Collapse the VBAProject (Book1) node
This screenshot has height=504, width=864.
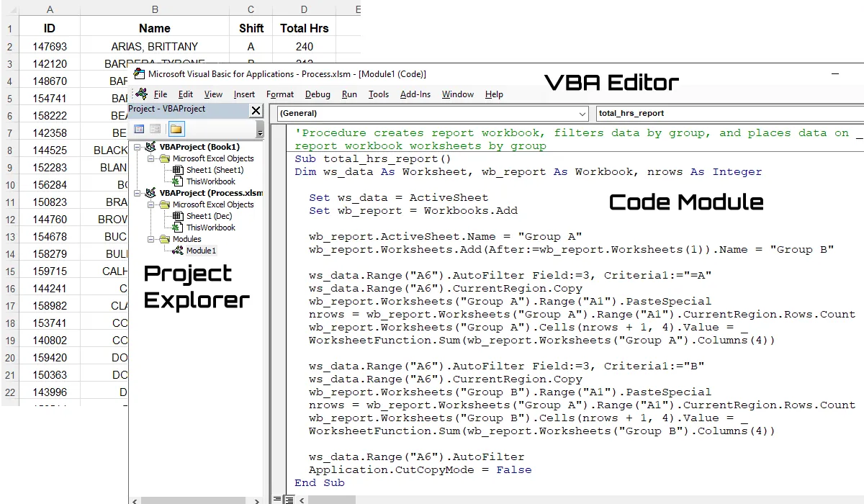point(137,147)
